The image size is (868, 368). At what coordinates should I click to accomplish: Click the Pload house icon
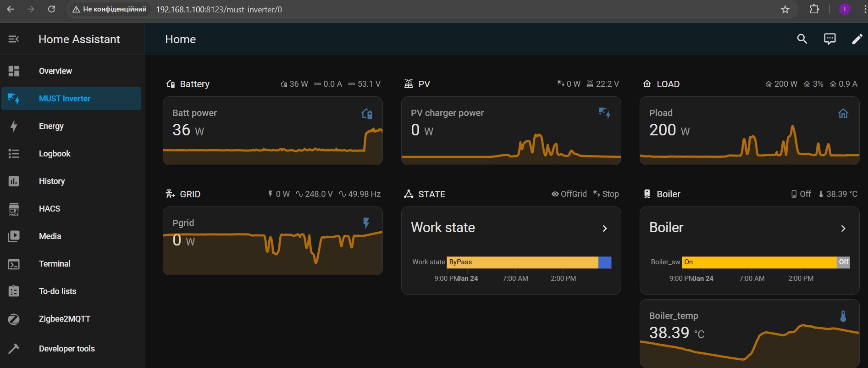tap(843, 113)
